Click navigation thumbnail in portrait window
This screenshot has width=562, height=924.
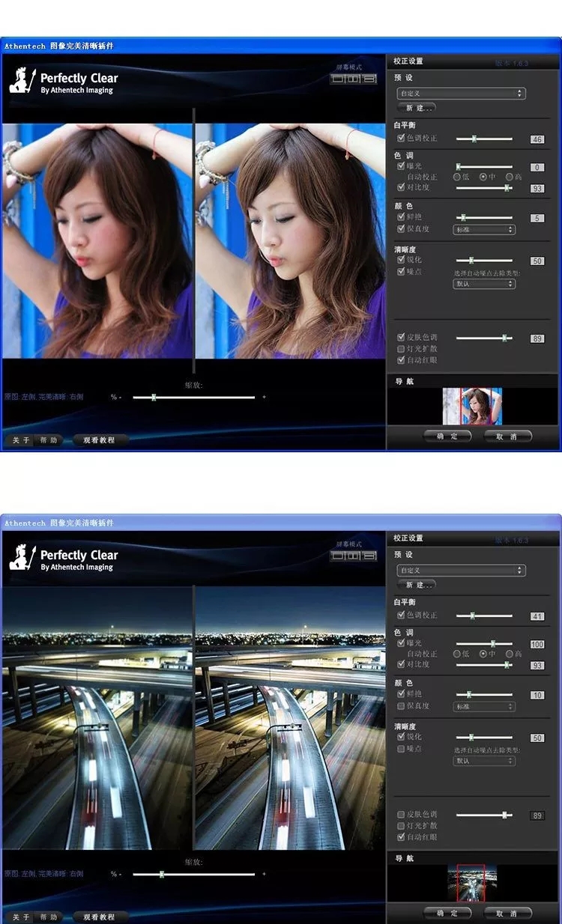[x=473, y=407]
